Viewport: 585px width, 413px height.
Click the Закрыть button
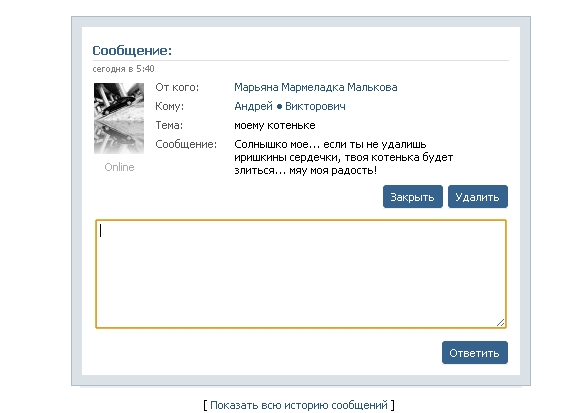pos(413,197)
